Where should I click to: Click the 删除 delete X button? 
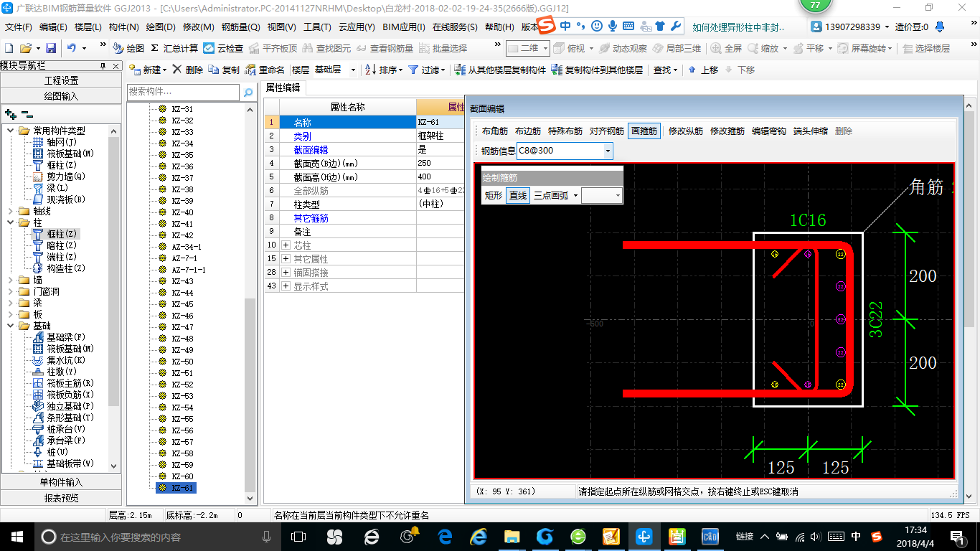(187, 70)
